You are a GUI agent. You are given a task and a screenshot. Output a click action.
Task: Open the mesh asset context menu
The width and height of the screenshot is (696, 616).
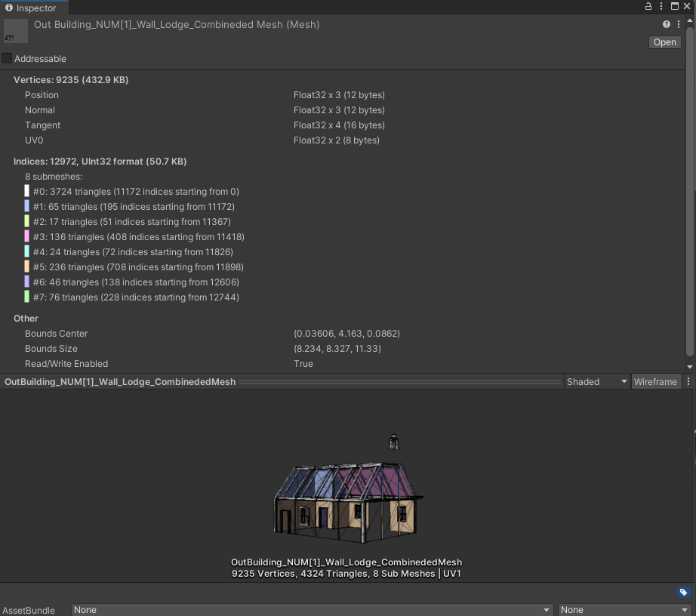[x=679, y=24]
